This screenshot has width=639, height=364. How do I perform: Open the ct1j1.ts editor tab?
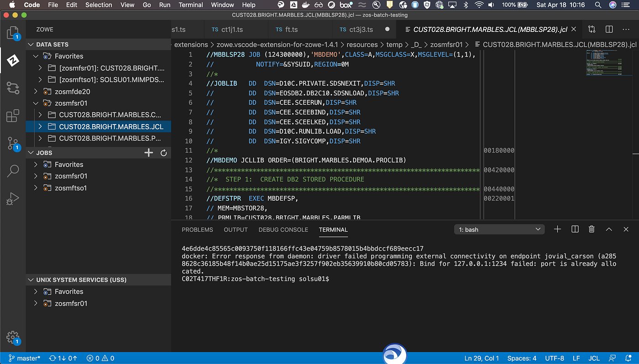point(232,29)
